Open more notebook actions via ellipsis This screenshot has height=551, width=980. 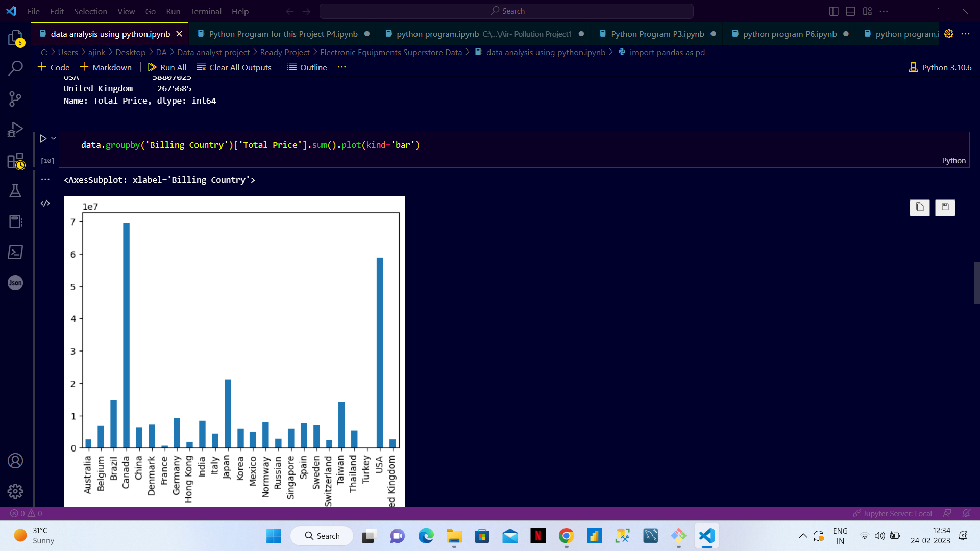342,67
